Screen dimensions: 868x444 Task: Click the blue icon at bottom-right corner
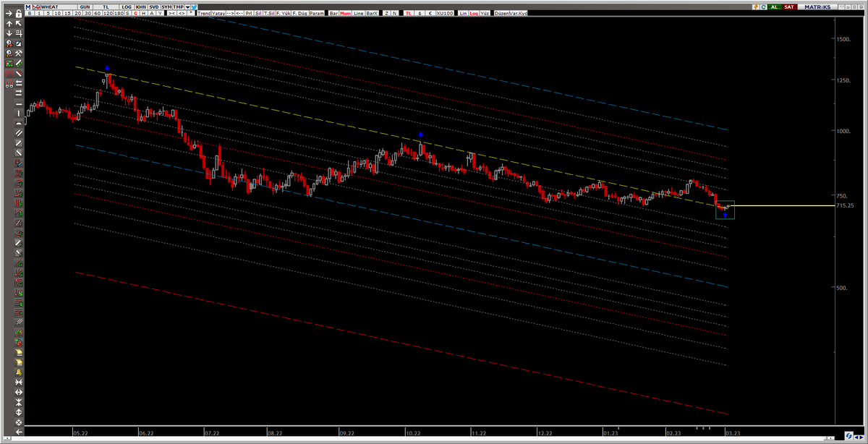point(849,436)
